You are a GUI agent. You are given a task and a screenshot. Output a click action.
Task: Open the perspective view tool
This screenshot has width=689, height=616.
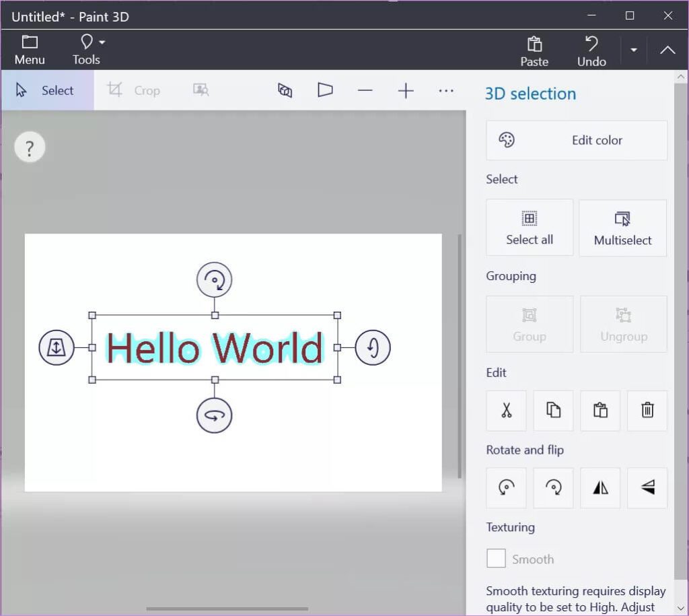click(x=325, y=90)
